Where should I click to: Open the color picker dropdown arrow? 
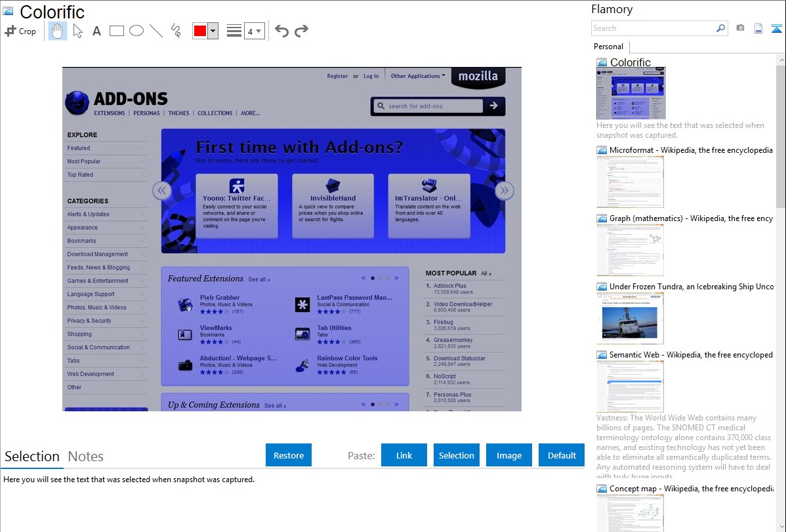pos(213,31)
